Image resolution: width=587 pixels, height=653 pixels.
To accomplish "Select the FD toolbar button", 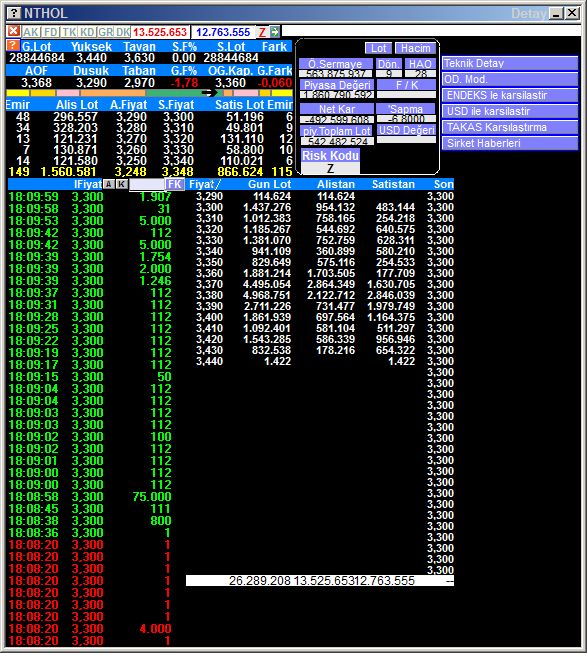I will coord(51,32).
